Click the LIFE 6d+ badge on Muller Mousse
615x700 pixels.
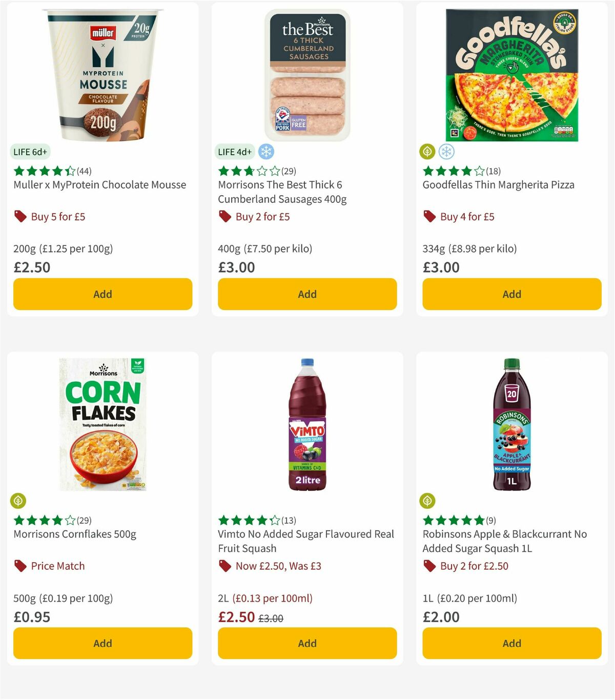(x=30, y=152)
